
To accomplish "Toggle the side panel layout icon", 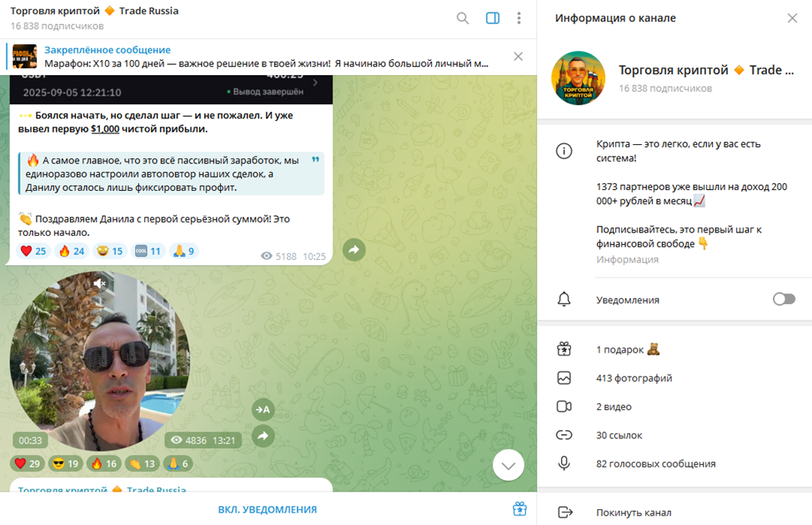I will pos(493,18).
